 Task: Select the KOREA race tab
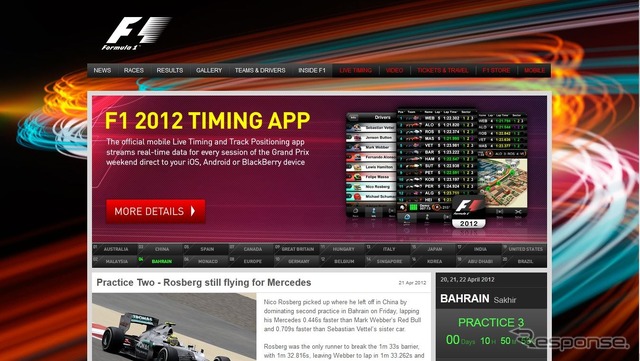tap(434, 261)
